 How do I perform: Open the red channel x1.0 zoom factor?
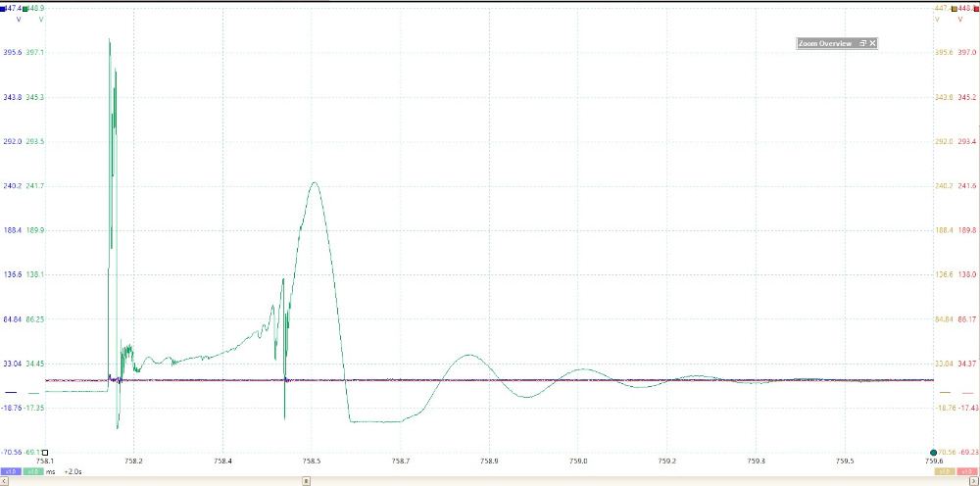click(969, 471)
